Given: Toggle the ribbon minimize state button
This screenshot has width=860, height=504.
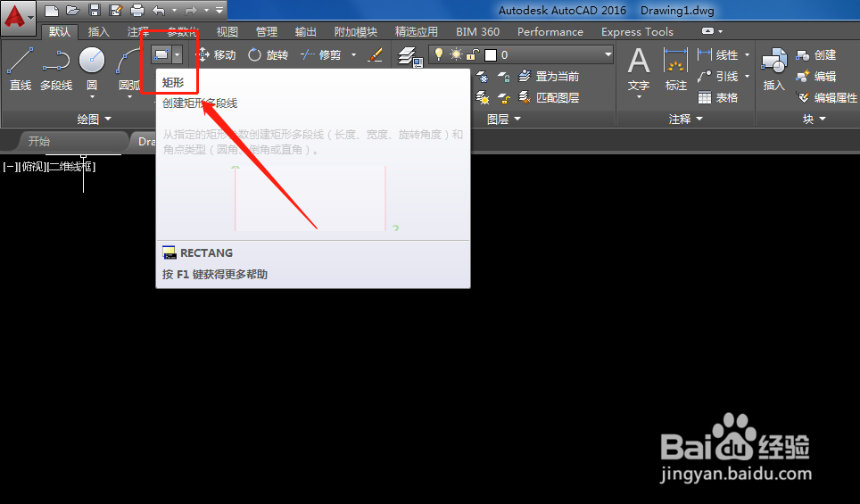Looking at the screenshot, I should point(708,31).
